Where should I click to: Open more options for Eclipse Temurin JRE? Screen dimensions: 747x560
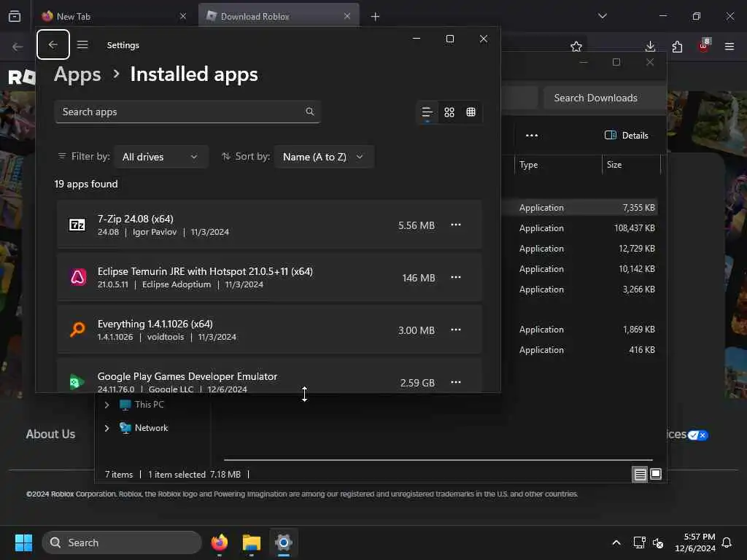coord(456,277)
